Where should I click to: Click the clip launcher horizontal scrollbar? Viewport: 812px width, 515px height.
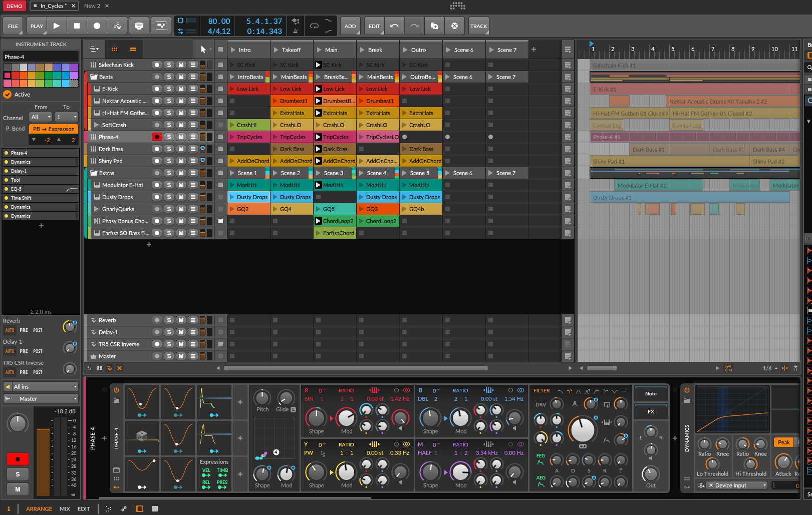coord(356,368)
